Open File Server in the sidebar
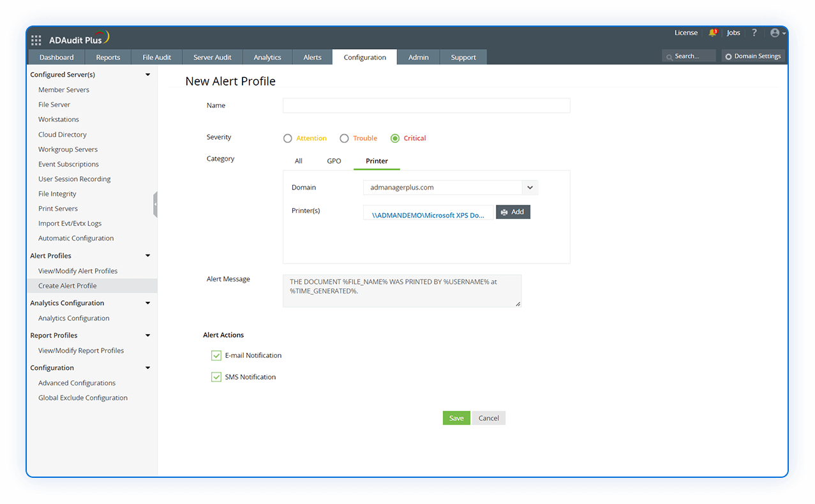Screen dimensions: 815x504 point(54,105)
